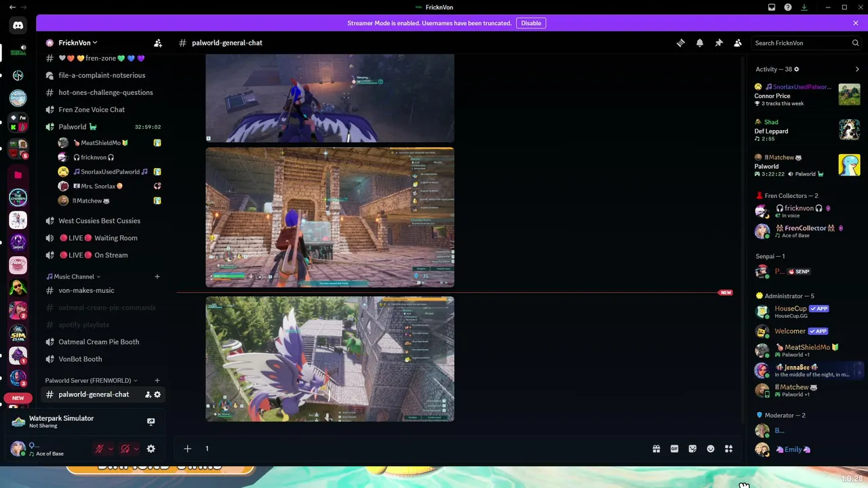Viewport: 868px width, 488px height.
Task: Open input device options chevron beside microphone
Action: (111, 449)
